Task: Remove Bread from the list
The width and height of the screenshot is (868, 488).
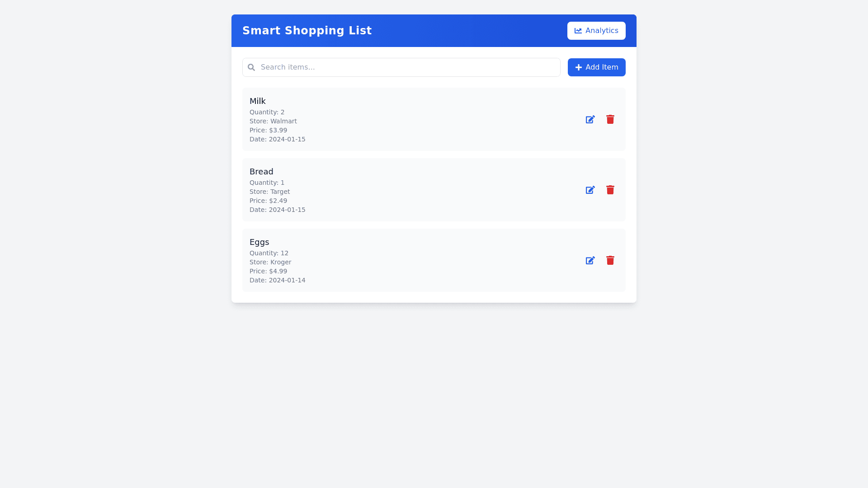Action: pos(610,190)
